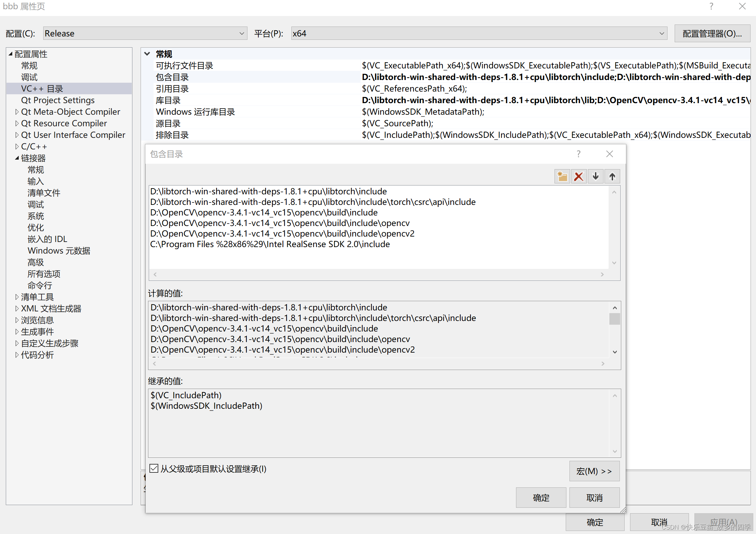Click the new folder line icon
This screenshot has height=534, width=756.
(562, 177)
